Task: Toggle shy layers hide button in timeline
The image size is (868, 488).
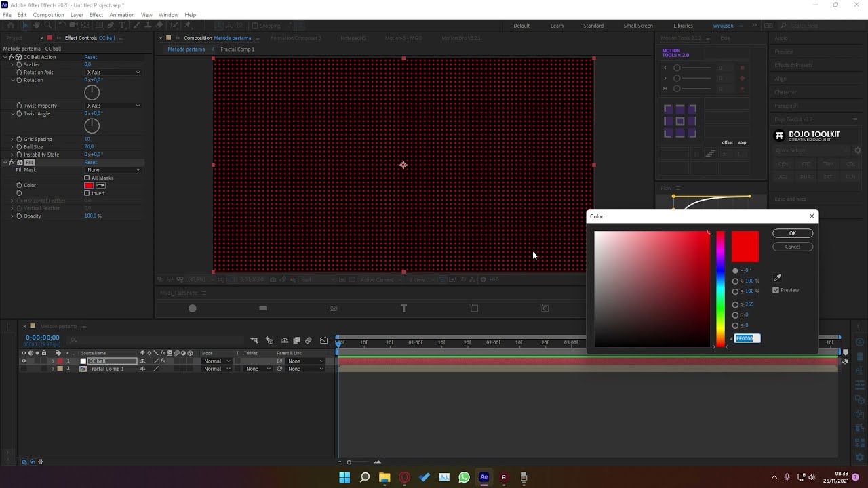Action: (x=284, y=340)
